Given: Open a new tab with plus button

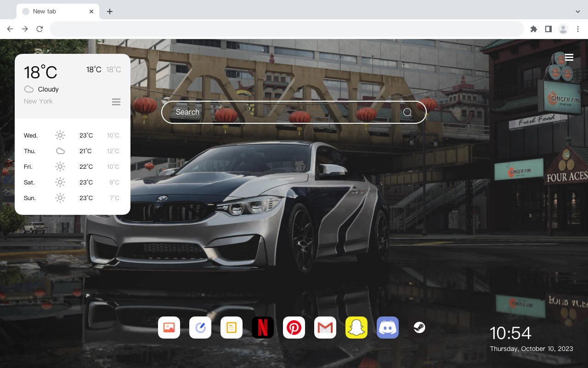Looking at the screenshot, I should pyautogui.click(x=109, y=11).
